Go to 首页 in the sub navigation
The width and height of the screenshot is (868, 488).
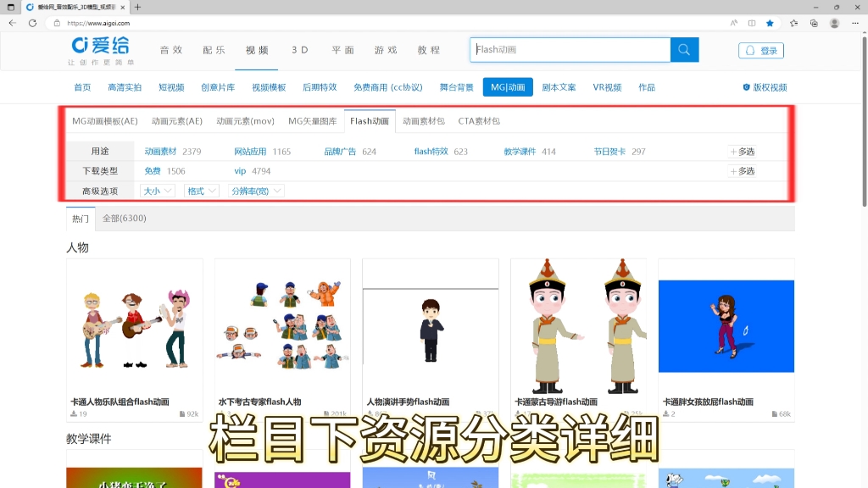click(82, 87)
